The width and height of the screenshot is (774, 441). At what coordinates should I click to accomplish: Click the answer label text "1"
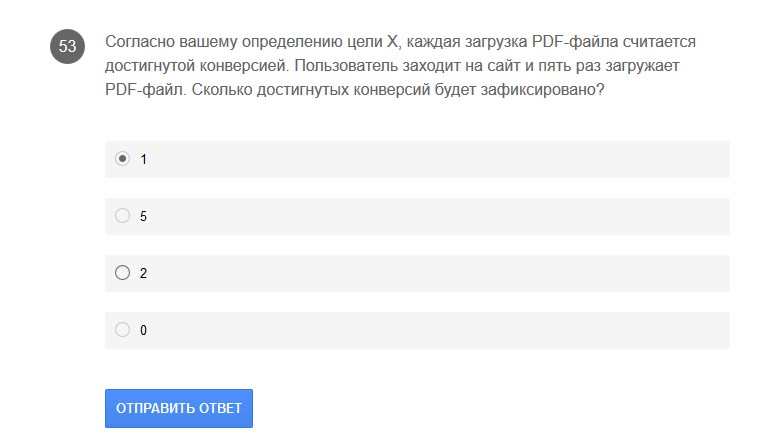click(143, 159)
